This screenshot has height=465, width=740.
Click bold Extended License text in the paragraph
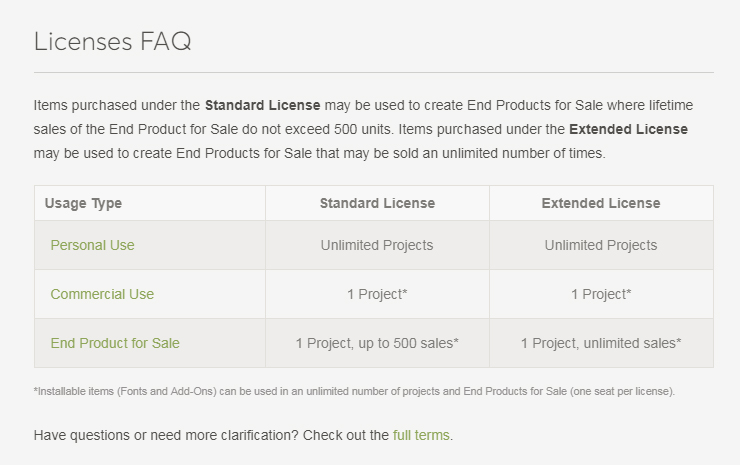(x=628, y=129)
